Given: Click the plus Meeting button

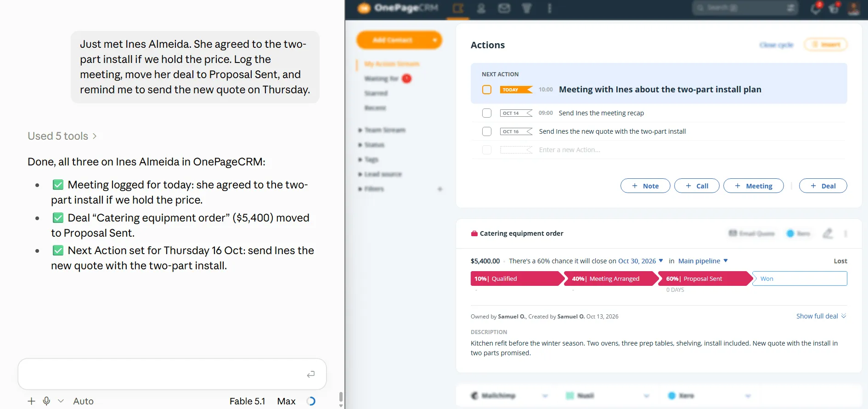Looking at the screenshot, I should tap(754, 186).
